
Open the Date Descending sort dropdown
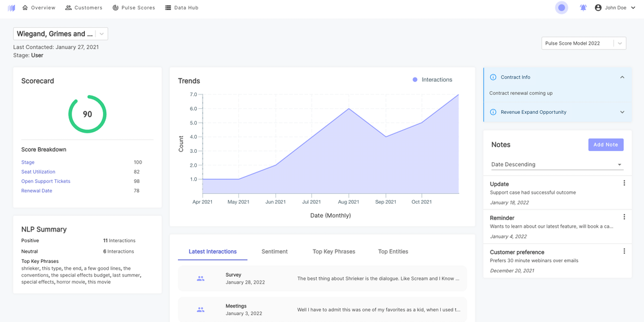(x=557, y=164)
